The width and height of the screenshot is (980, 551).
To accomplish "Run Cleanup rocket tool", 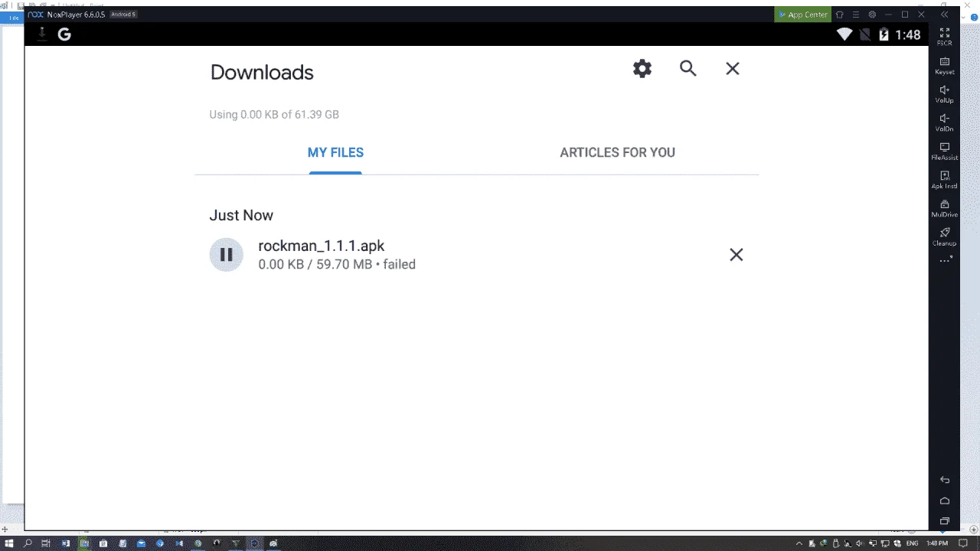I will pos(944,236).
